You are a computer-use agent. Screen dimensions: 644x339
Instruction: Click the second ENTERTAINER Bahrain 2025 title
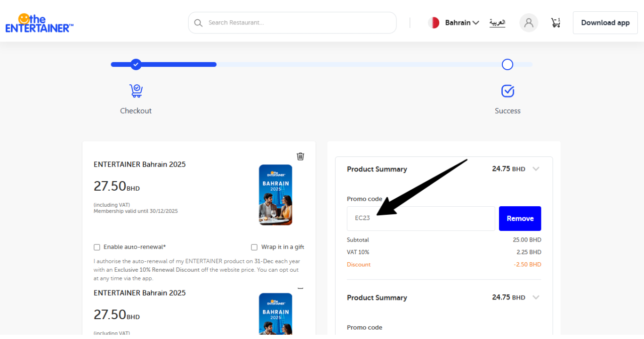point(140,293)
